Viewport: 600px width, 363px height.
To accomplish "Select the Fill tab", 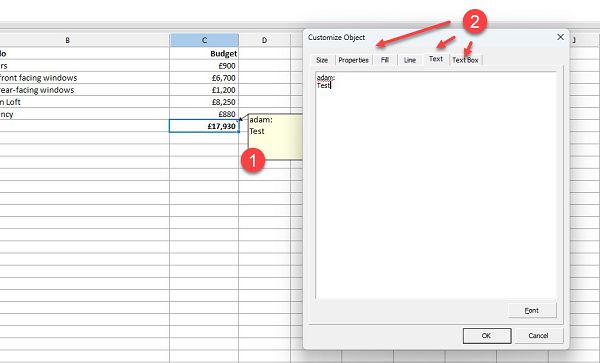I will (385, 60).
